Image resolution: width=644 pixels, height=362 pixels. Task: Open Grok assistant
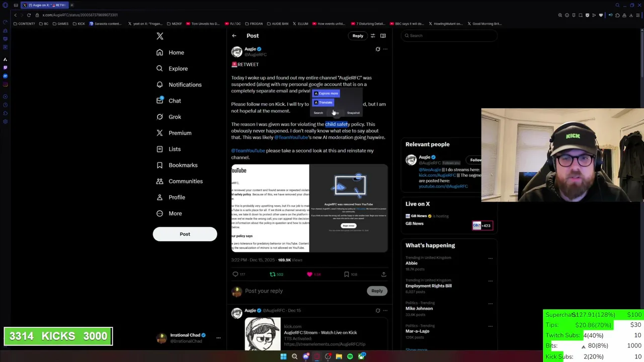coord(168,117)
